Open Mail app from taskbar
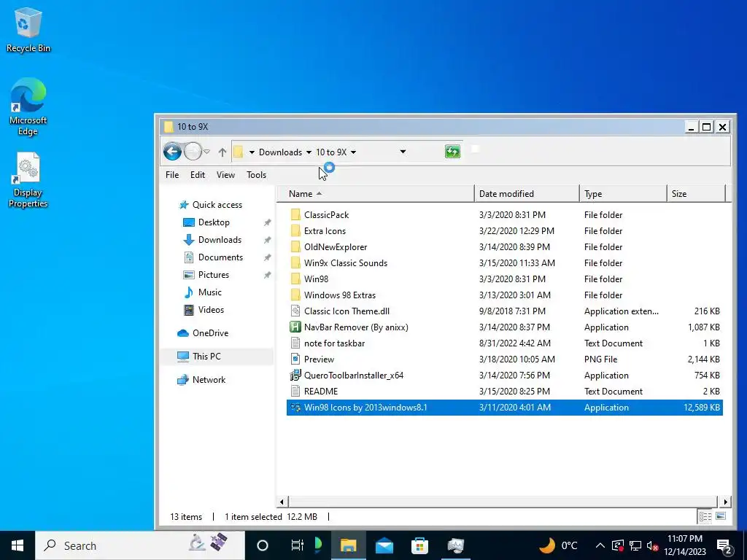 point(384,545)
